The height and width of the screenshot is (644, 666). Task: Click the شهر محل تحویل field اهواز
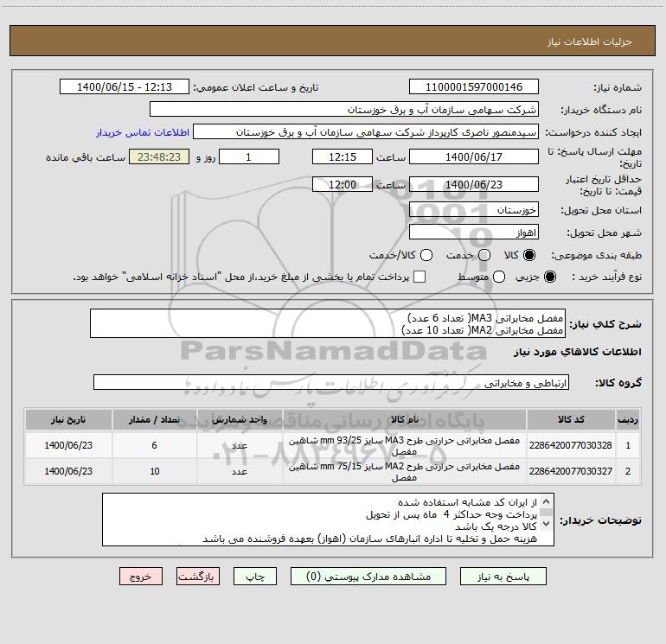point(474,233)
